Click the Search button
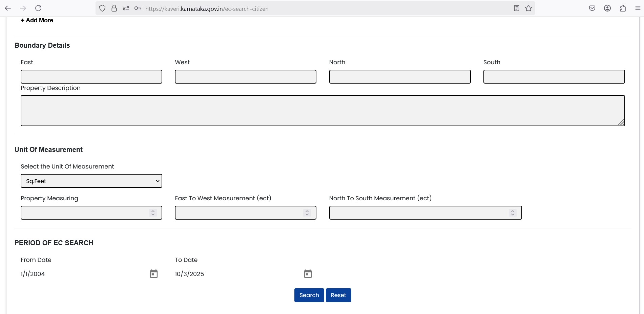This screenshot has height=314, width=644. click(309, 295)
